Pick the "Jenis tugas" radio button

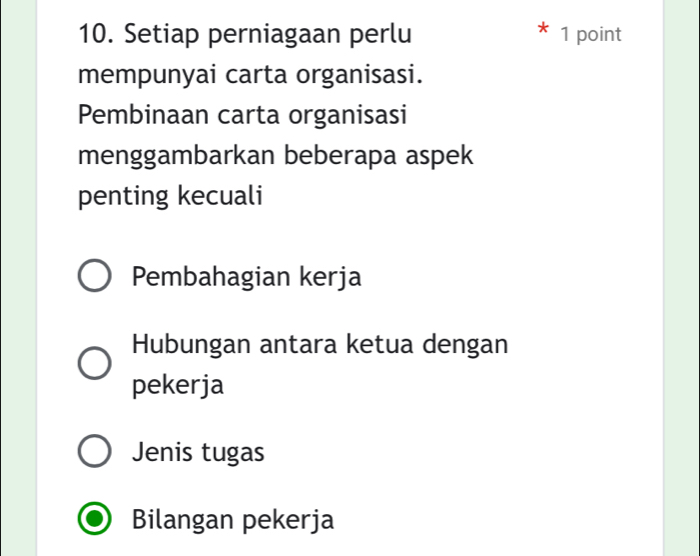click(96, 453)
